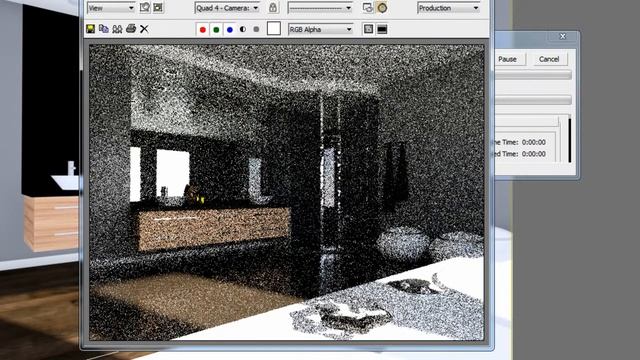Click the upper rendering progress bar

[533, 75]
